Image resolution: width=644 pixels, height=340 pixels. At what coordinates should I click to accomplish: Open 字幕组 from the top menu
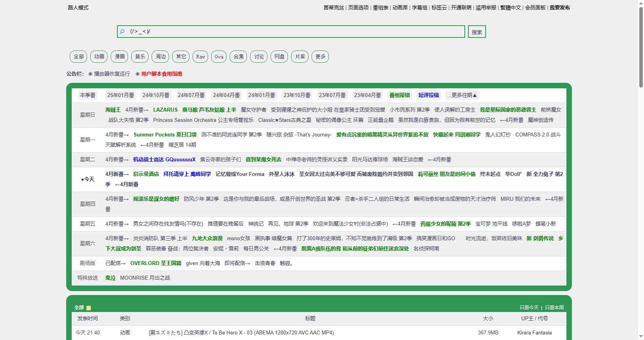[419, 7]
